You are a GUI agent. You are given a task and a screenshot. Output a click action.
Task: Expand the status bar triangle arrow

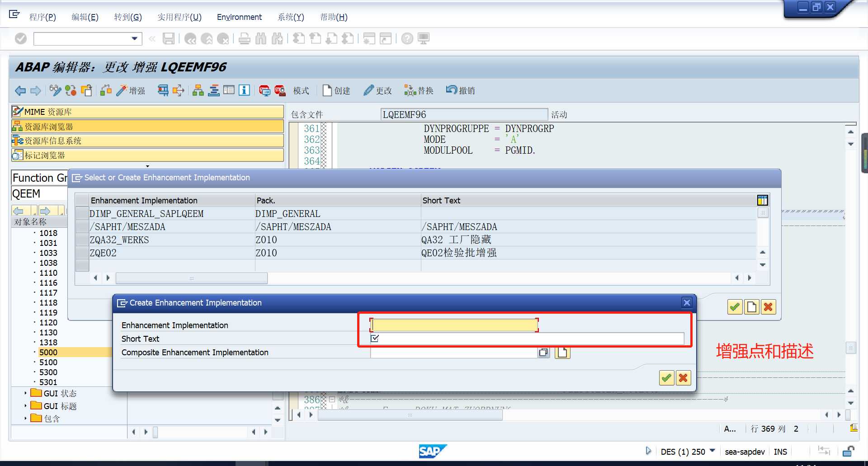click(648, 451)
